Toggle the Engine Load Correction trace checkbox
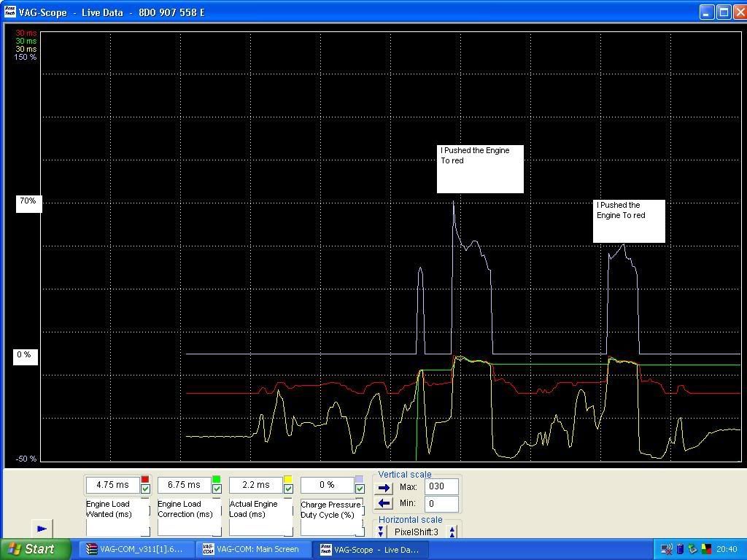This screenshot has height=560, width=747. point(217,489)
